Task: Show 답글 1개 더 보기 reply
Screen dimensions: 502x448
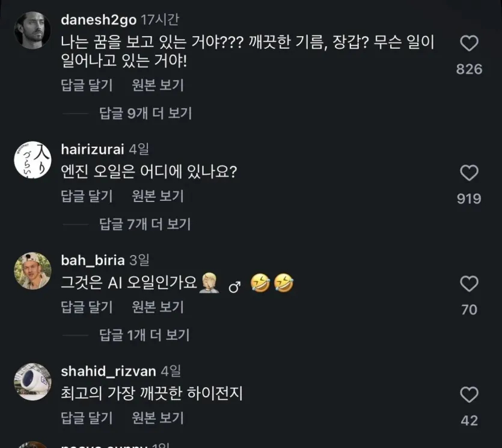Action: pos(144,336)
